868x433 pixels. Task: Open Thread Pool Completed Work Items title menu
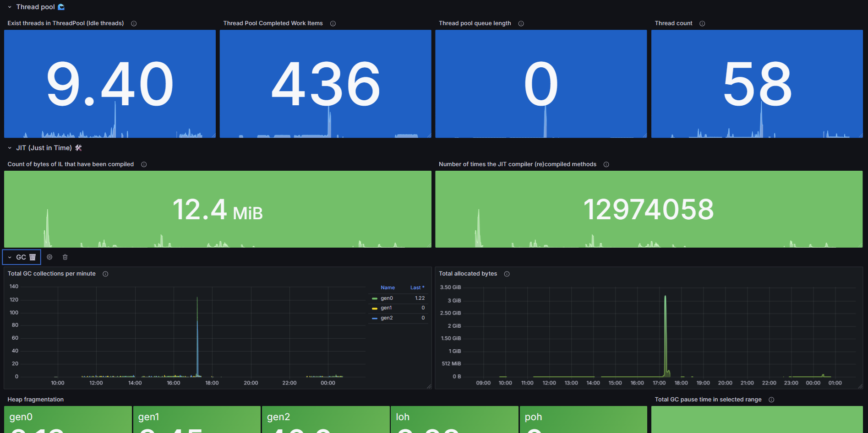click(273, 23)
